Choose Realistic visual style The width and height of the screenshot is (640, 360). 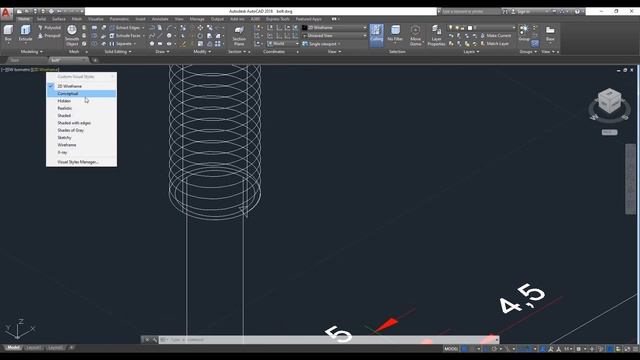tap(81, 108)
